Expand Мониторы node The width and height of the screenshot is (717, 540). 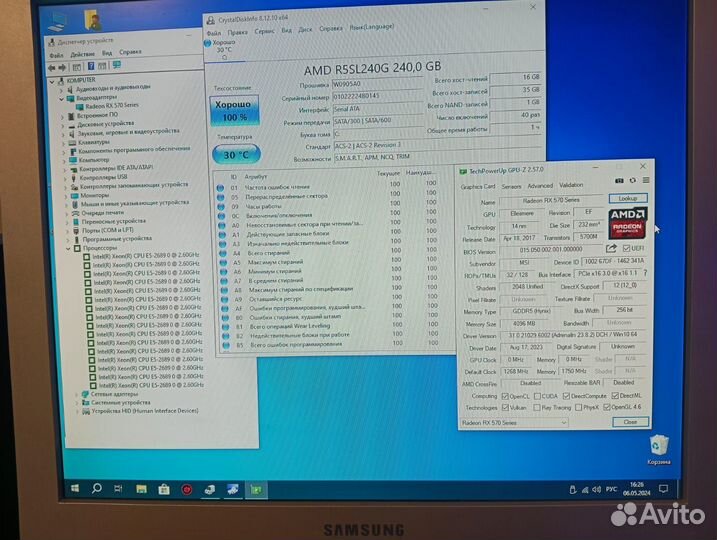click(66, 196)
